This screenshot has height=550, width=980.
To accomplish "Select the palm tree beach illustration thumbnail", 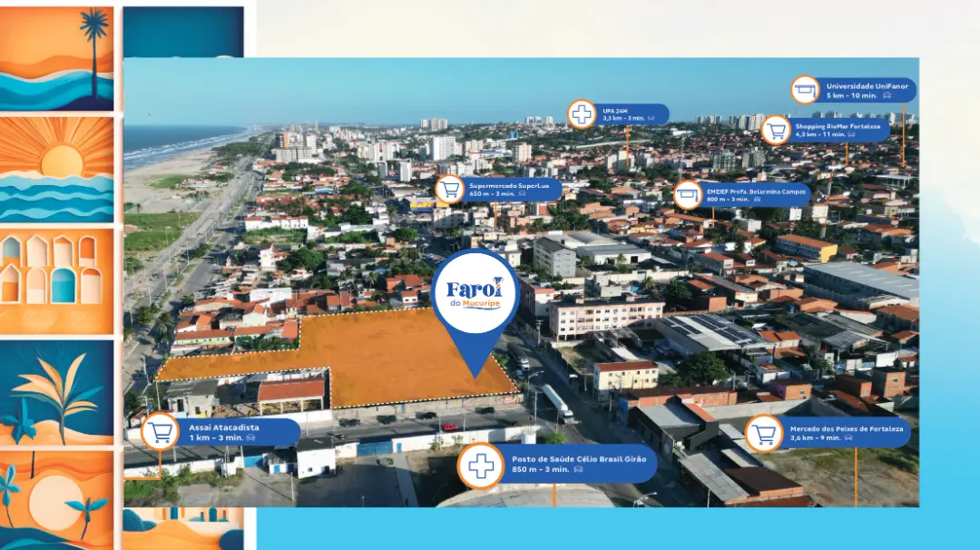I will click(57, 58).
